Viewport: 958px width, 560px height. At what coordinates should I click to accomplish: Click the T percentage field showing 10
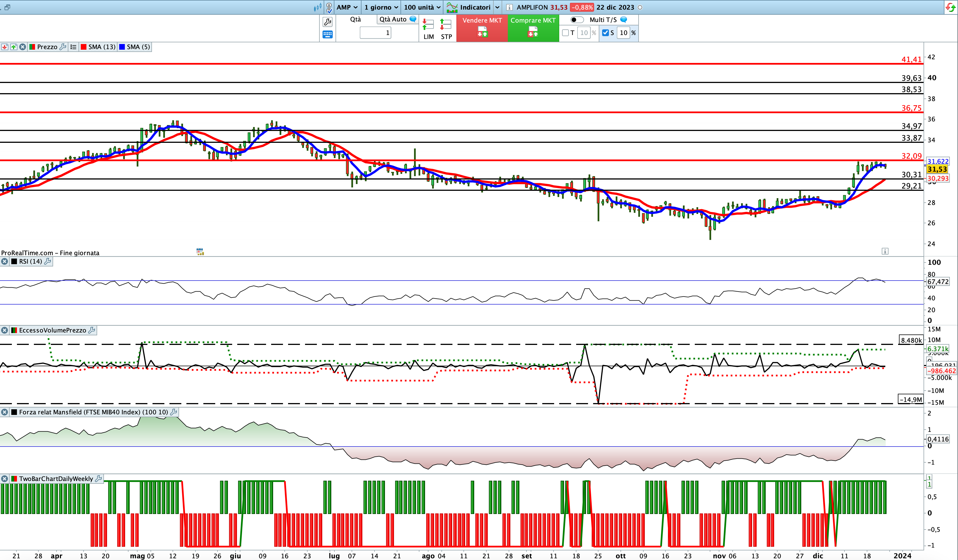584,33
